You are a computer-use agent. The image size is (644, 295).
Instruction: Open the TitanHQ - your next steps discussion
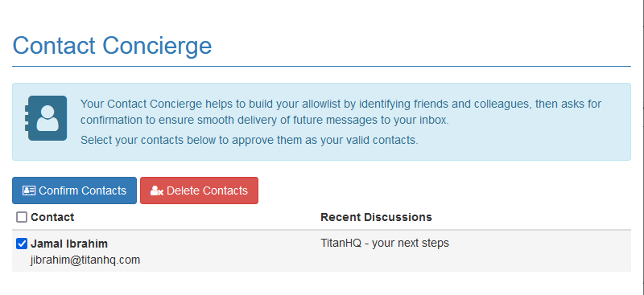[385, 243]
